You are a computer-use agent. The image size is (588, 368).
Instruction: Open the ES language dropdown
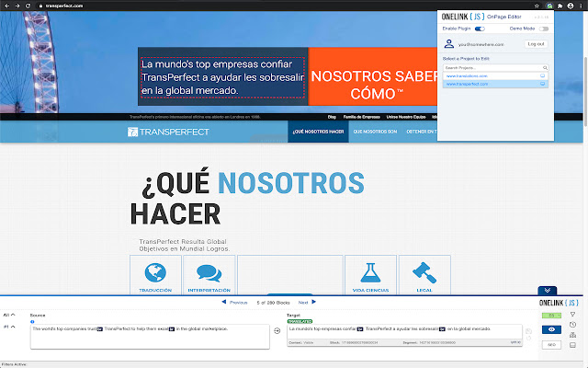[551, 316]
